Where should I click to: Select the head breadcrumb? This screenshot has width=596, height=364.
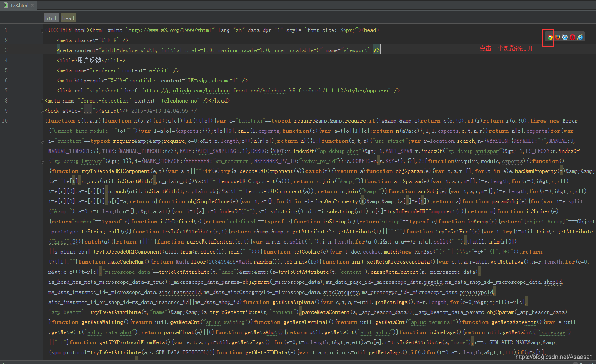(68, 18)
